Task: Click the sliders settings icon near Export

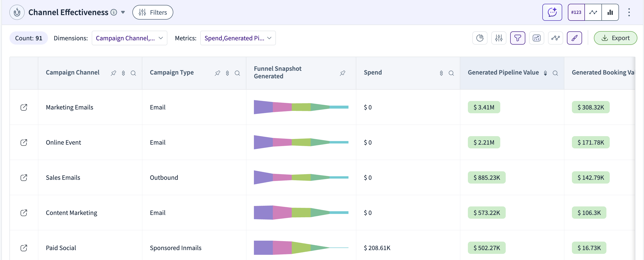Action: coord(499,38)
